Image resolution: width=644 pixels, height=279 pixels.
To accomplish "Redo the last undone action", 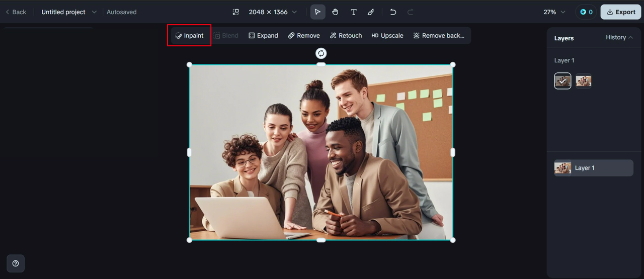I will (410, 12).
